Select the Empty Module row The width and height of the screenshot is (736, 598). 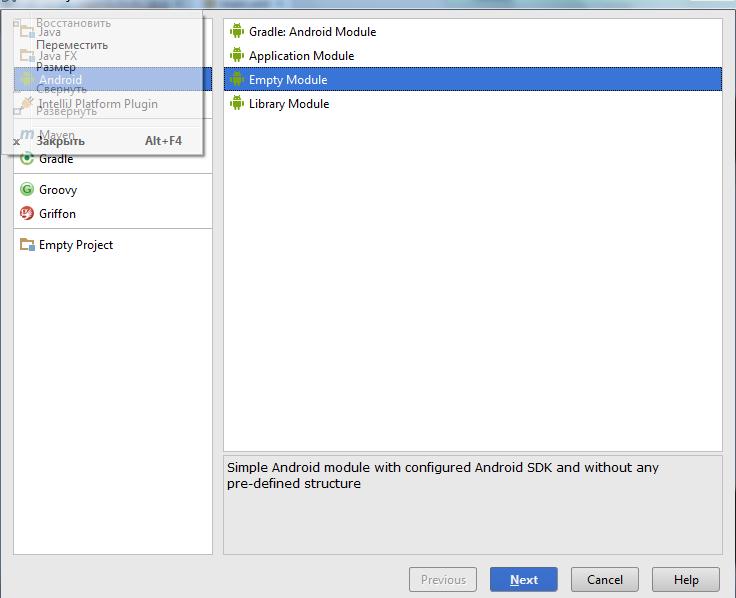473,79
